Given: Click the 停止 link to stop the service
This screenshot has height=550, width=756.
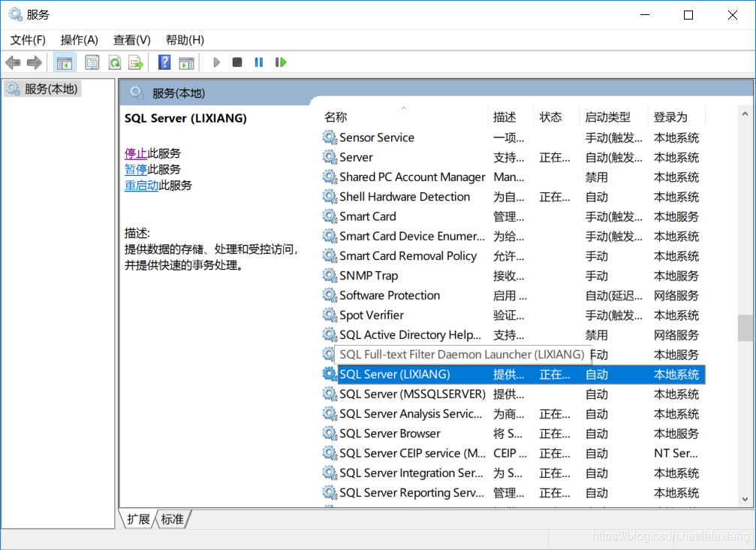Looking at the screenshot, I should [136, 153].
